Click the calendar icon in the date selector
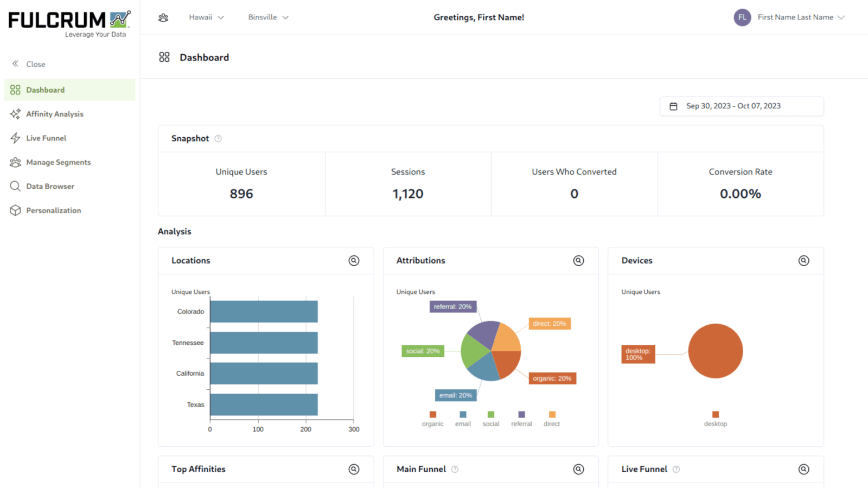The width and height of the screenshot is (868, 488). pos(674,106)
